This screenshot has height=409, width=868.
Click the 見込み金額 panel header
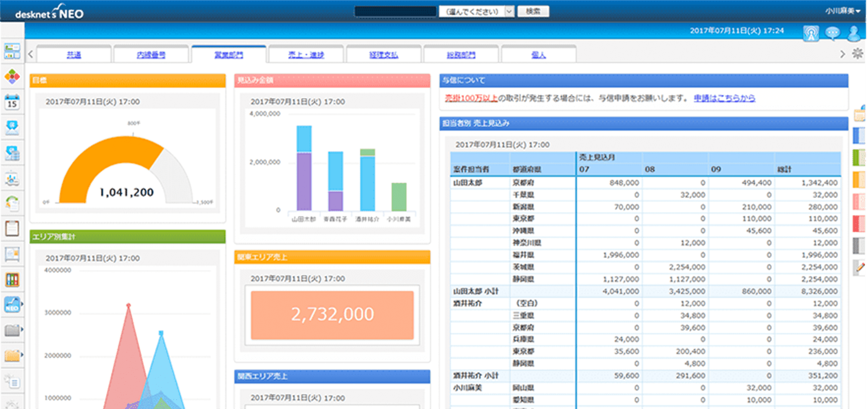[x=332, y=80]
